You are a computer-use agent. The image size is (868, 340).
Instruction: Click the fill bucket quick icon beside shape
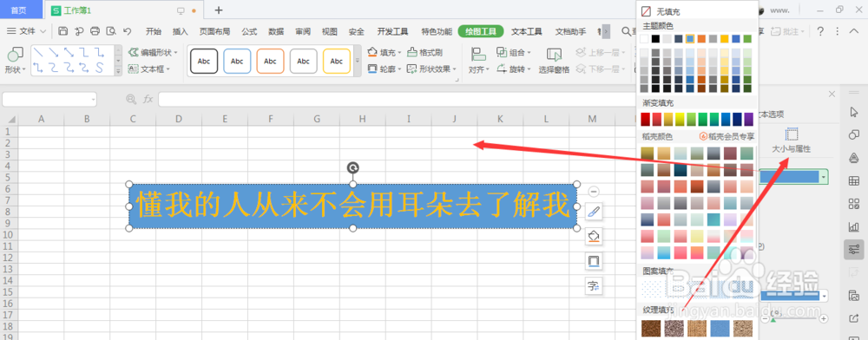click(594, 237)
